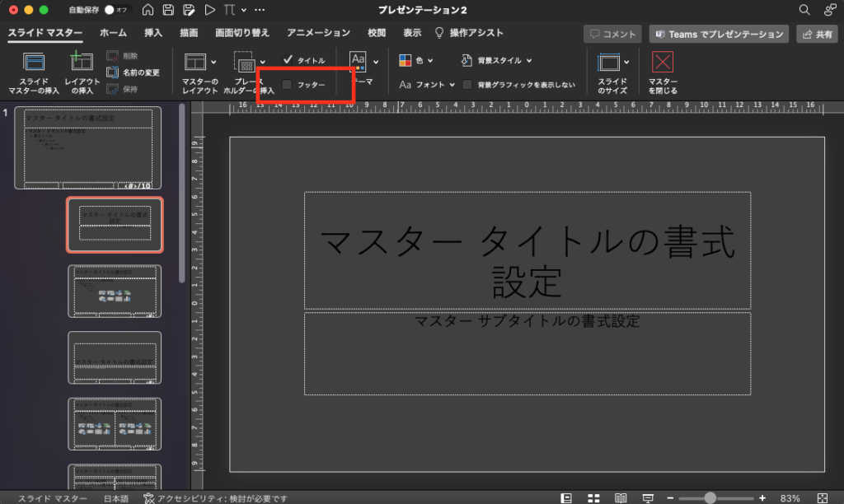Uncheck the Title (タイトル) checkbox
The image size is (844, 504).
point(288,59)
